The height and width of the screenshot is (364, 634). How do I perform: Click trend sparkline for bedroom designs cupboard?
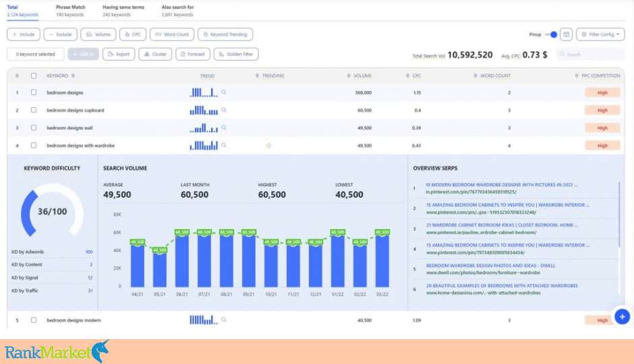coord(204,110)
